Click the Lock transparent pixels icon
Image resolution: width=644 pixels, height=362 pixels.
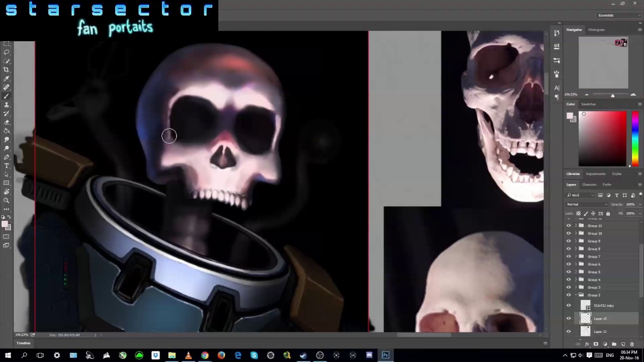[579, 214]
